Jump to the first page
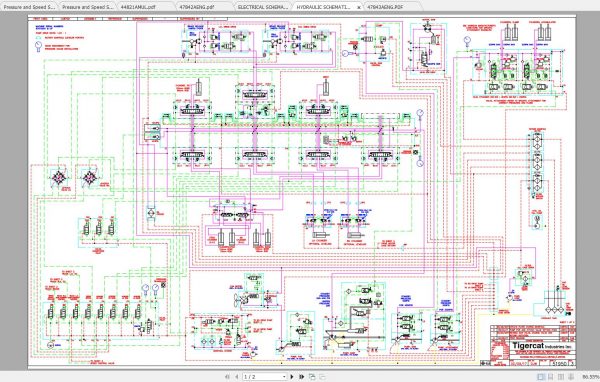 [227, 377]
